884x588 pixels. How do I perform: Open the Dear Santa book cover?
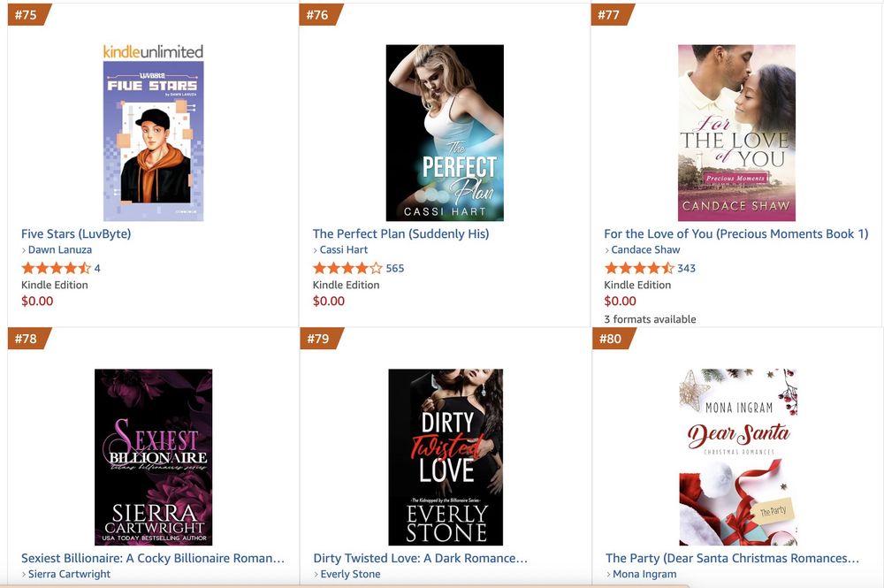[738, 457]
